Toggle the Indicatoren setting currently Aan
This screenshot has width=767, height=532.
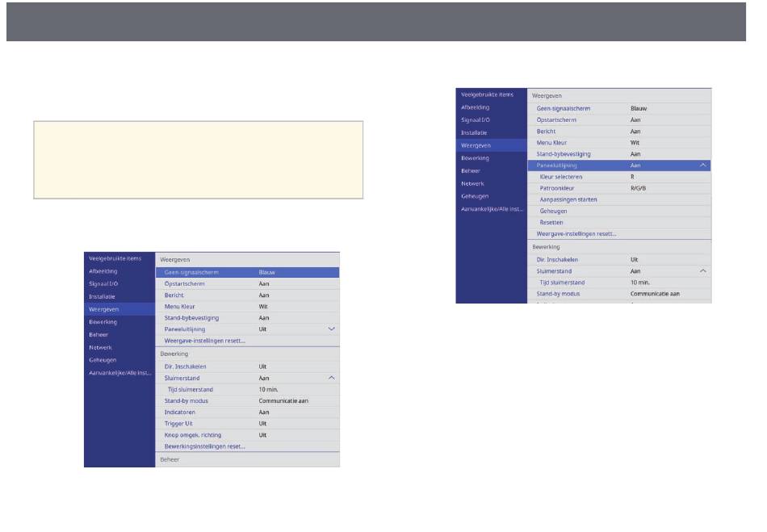(246, 412)
